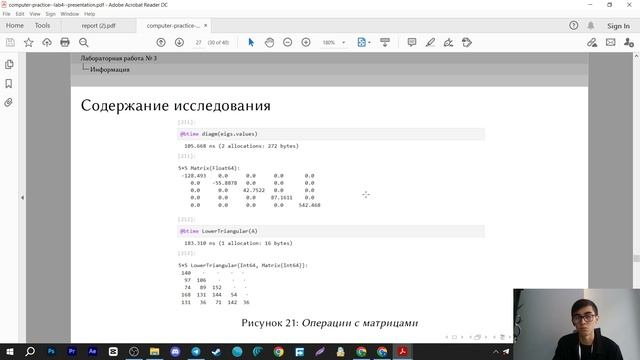Open the fill and sign pen icon

[592, 42]
